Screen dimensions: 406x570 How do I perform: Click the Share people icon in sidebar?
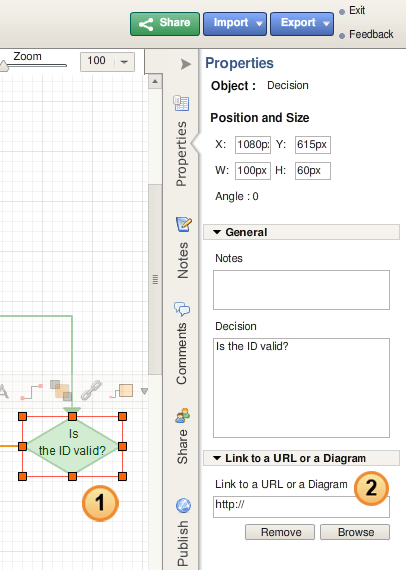click(x=182, y=416)
